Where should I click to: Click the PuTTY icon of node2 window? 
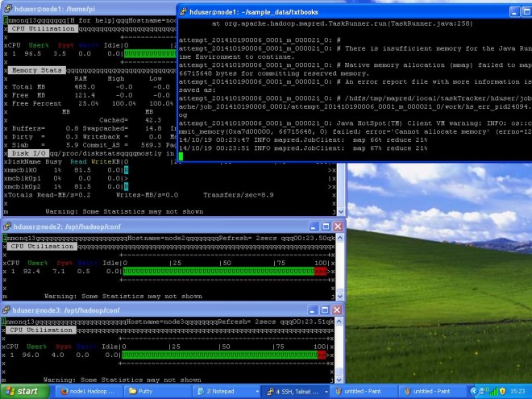pos(7,227)
